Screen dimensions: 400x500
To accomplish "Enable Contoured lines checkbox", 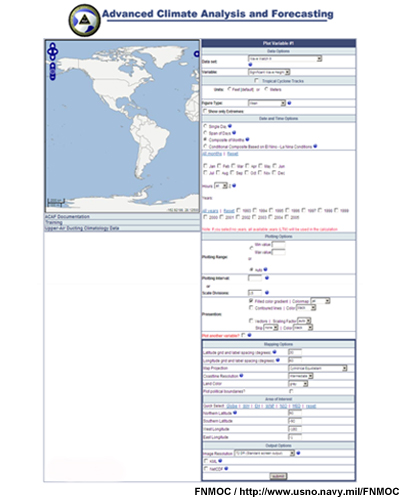I will (251, 308).
